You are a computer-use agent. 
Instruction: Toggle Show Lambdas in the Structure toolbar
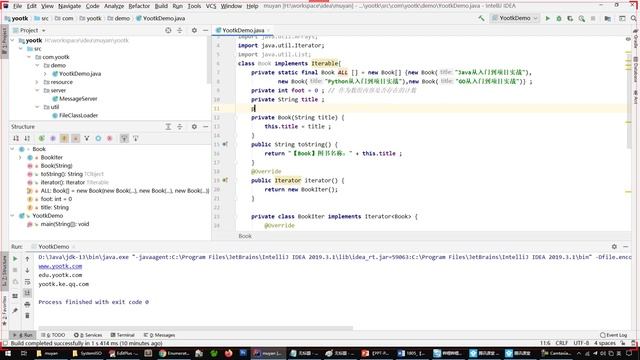[109, 139]
